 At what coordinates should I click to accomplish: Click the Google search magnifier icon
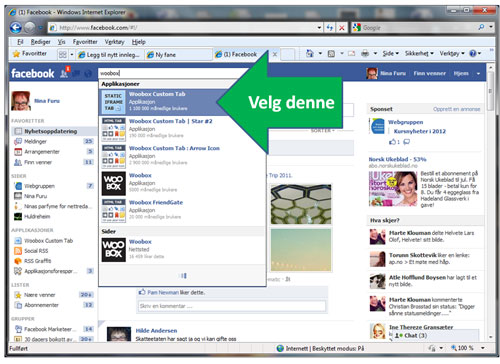tap(481, 27)
